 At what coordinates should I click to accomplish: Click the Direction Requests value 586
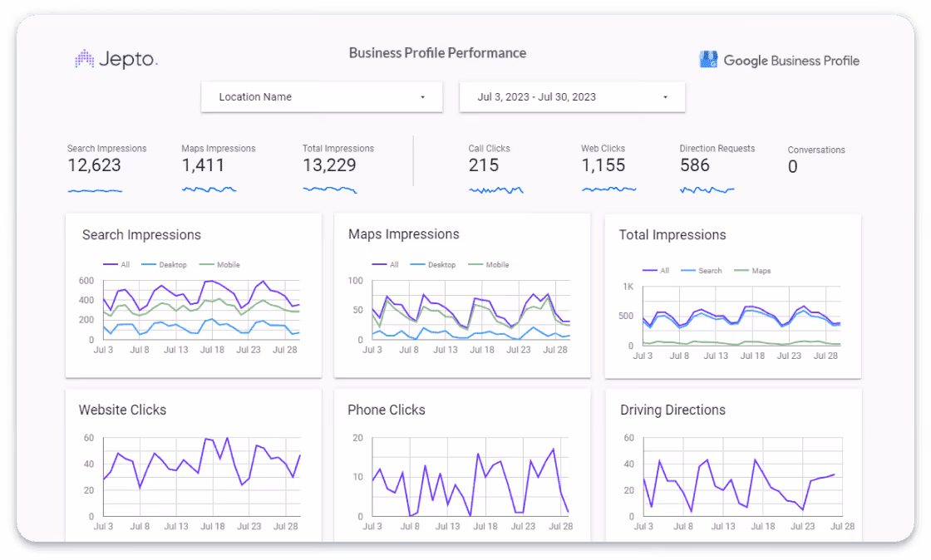[695, 165]
